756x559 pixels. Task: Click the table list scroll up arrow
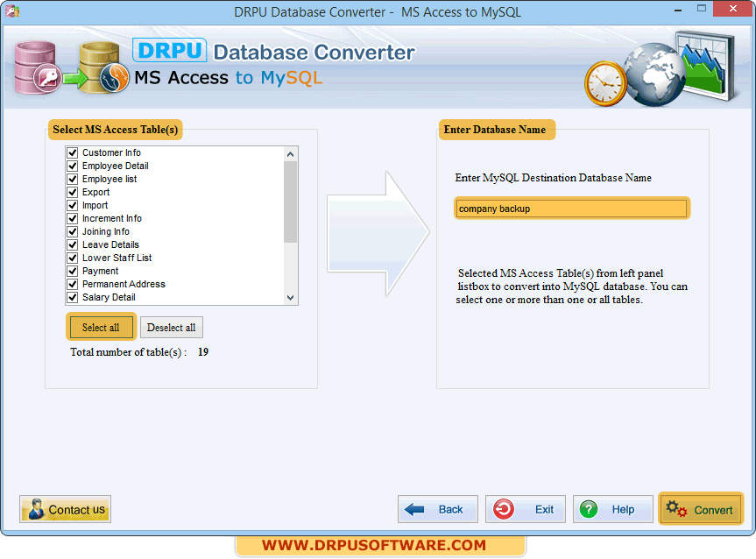pos(290,154)
